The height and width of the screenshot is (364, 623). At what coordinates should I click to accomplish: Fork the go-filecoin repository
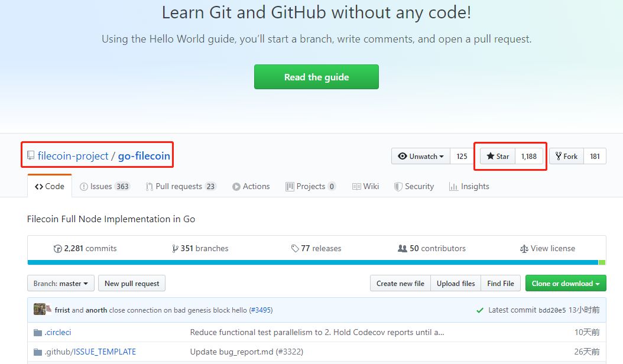[x=567, y=156]
